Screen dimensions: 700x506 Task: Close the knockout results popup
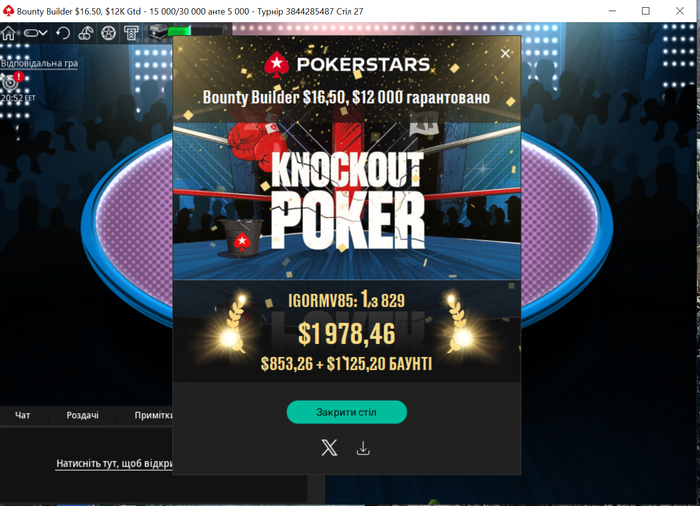point(505,54)
